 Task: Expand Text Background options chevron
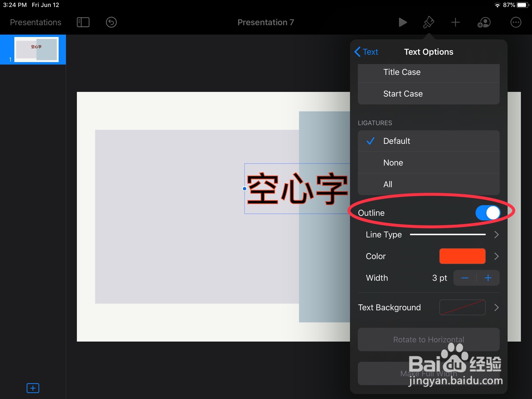click(496, 308)
